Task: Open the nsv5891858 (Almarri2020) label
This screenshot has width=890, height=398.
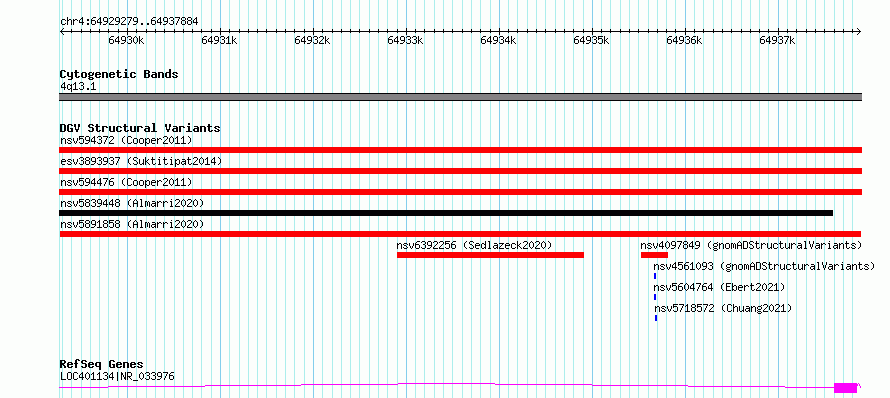Action: coord(132,224)
